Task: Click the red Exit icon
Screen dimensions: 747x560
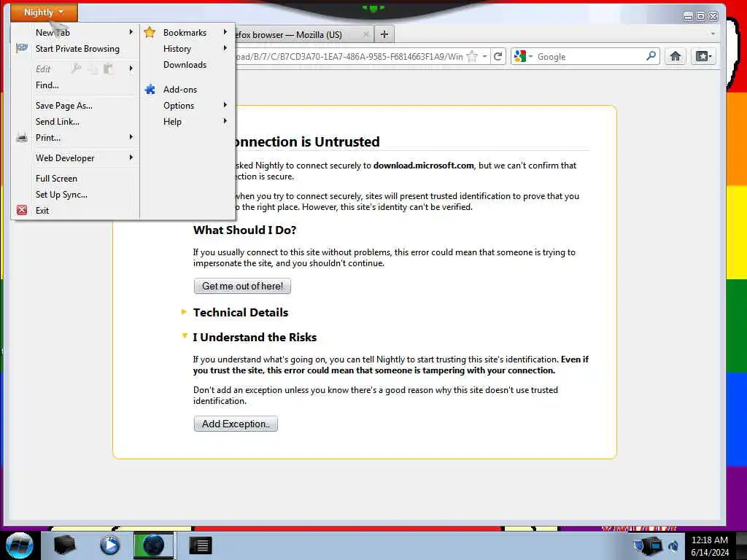Action: pyautogui.click(x=22, y=210)
